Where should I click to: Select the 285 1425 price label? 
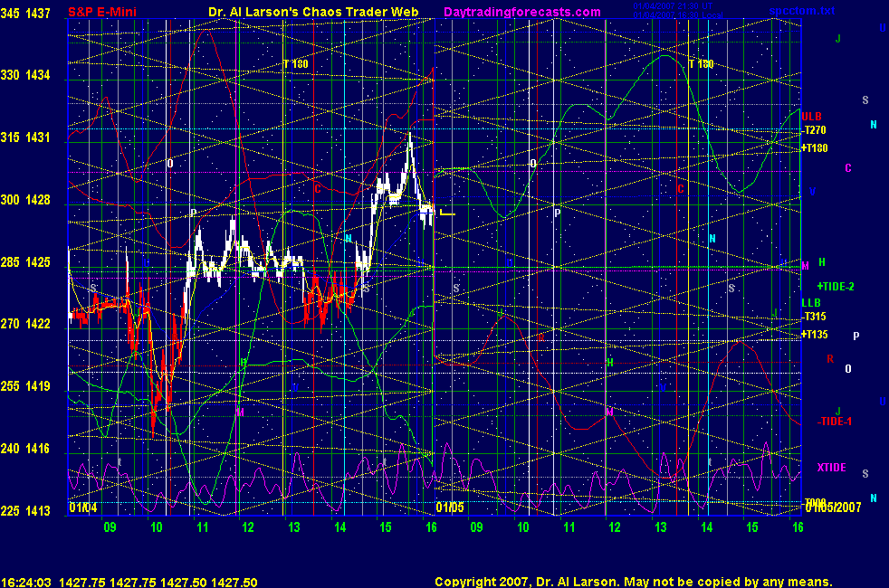(x=25, y=262)
